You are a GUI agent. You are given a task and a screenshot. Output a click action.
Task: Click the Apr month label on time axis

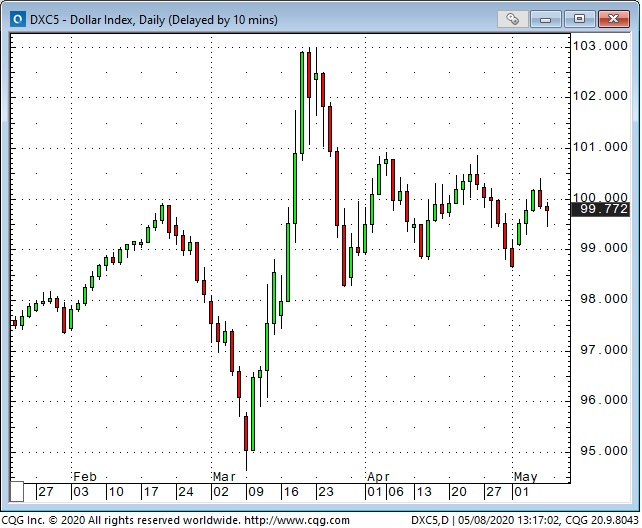tap(378, 477)
